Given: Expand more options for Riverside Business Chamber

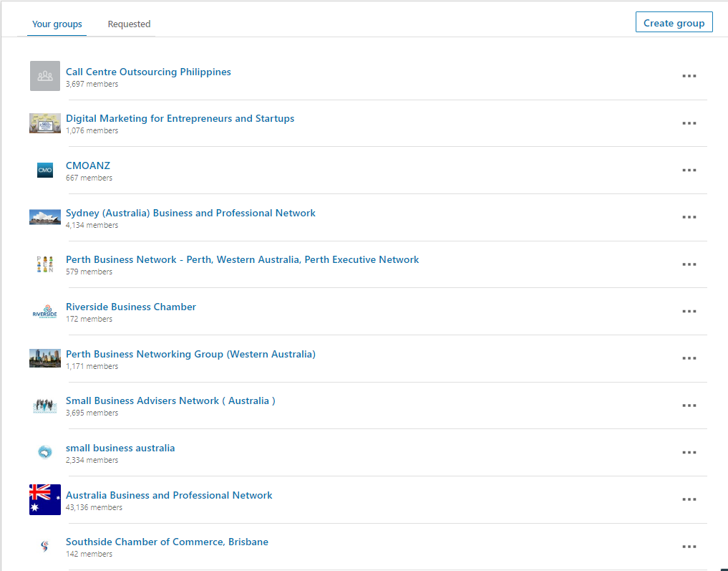Looking at the screenshot, I should point(689,312).
